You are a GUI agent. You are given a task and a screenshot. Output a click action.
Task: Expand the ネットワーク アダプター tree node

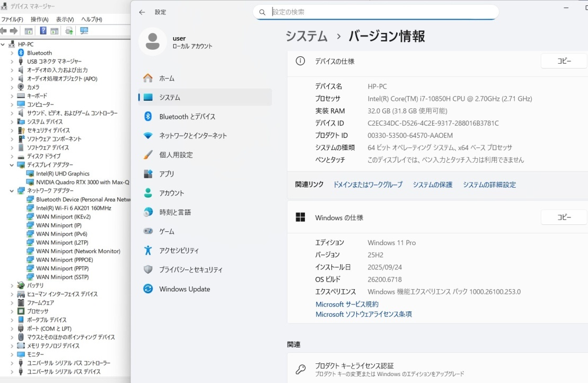(x=11, y=190)
